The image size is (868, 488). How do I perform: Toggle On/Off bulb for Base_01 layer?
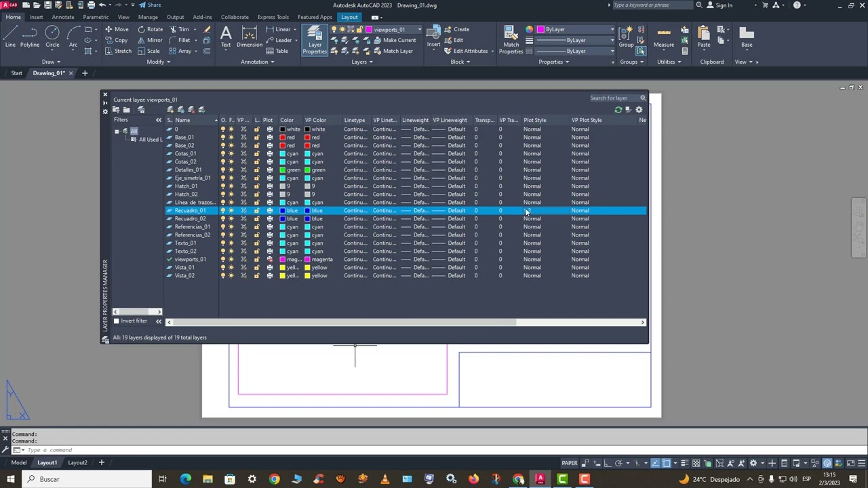point(223,138)
